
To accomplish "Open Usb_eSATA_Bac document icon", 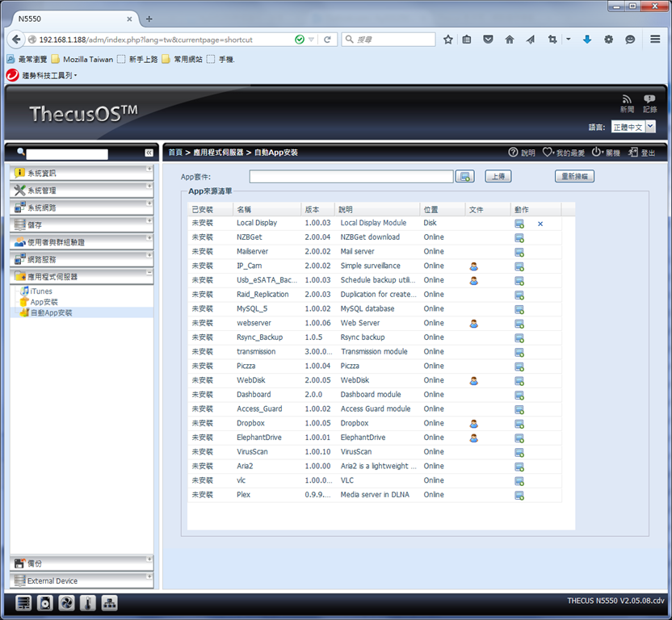I will coord(473,281).
